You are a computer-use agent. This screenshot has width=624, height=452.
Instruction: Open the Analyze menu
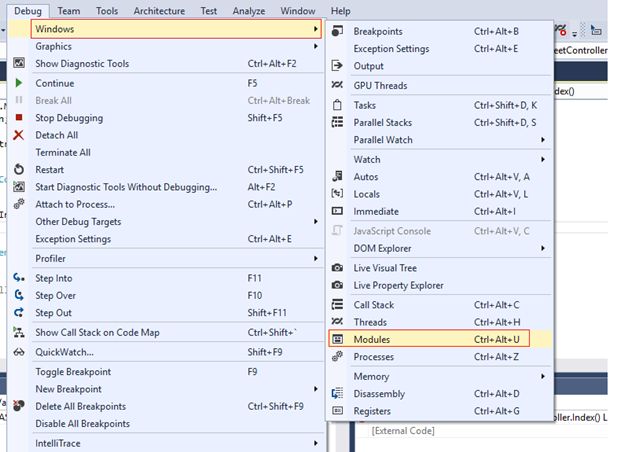click(249, 11)
